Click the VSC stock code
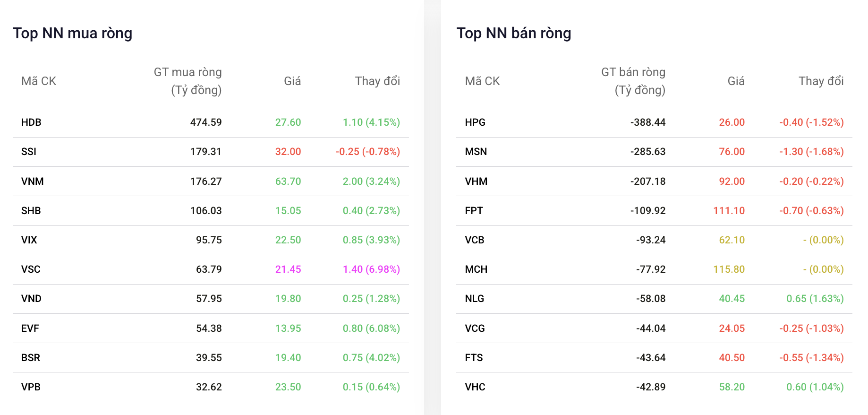868x415 pixels. [31, 269]
